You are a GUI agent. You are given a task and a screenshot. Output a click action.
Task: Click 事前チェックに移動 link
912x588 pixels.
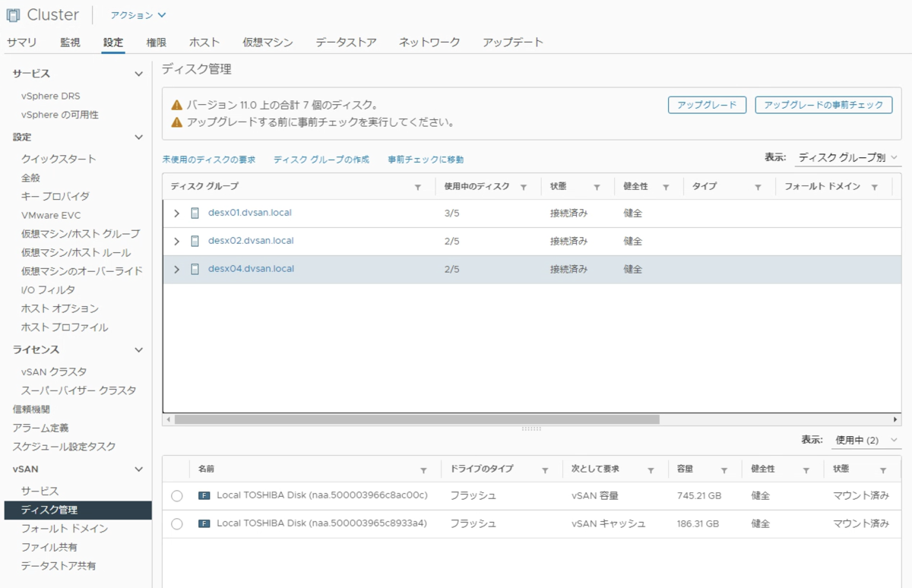point(426,160)
